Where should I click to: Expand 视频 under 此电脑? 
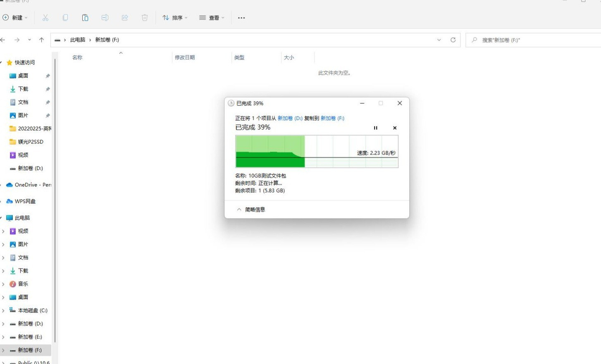3,231
